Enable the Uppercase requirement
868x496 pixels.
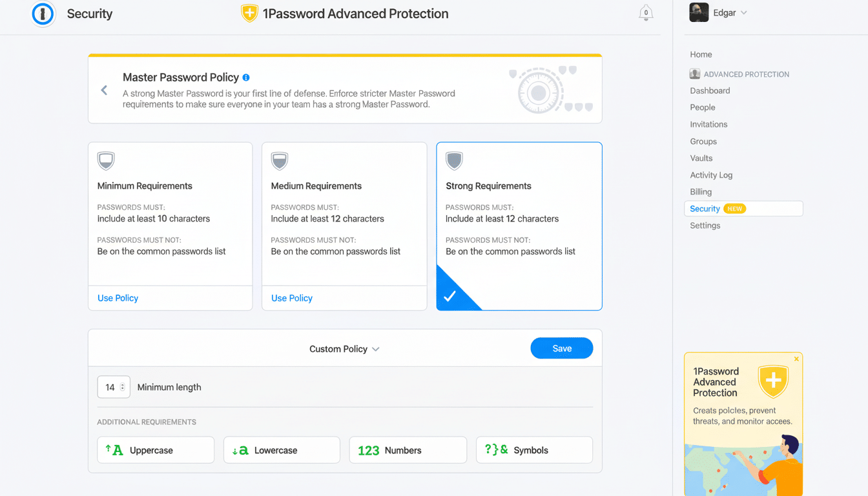point(155,449)
